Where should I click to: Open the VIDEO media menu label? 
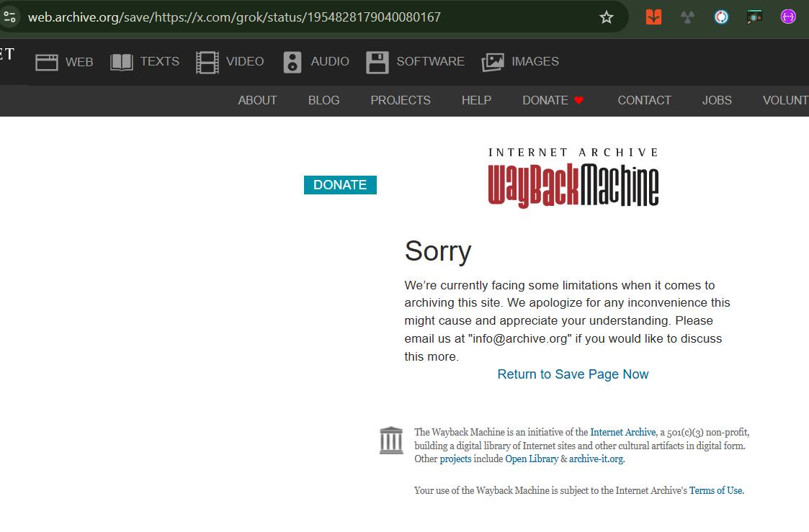[245, 61]
